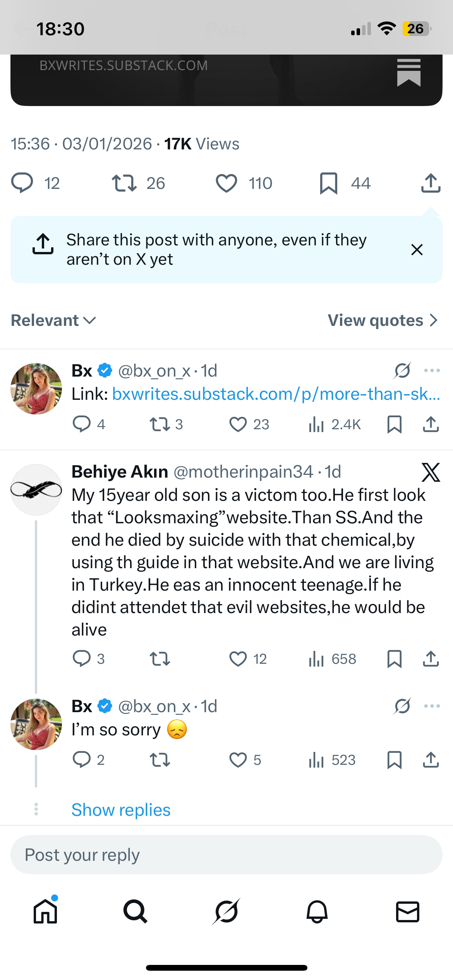Open View quotes page

coord(383,320)
